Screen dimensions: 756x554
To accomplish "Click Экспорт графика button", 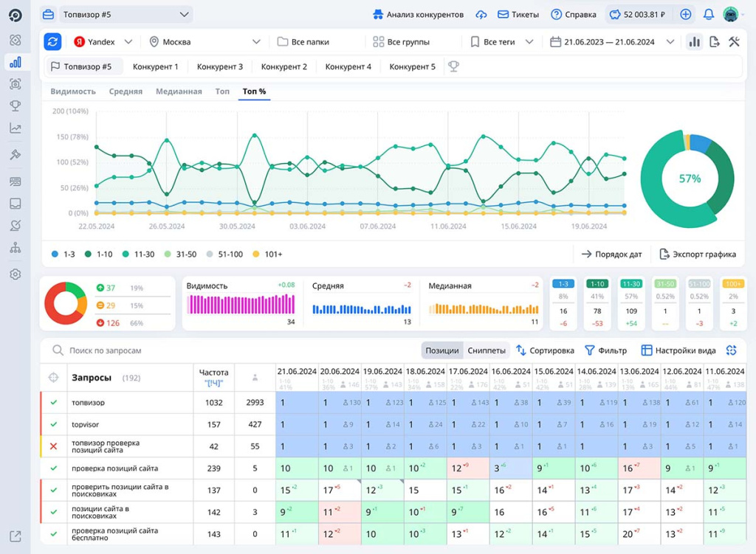I will (x=697, y=254).
